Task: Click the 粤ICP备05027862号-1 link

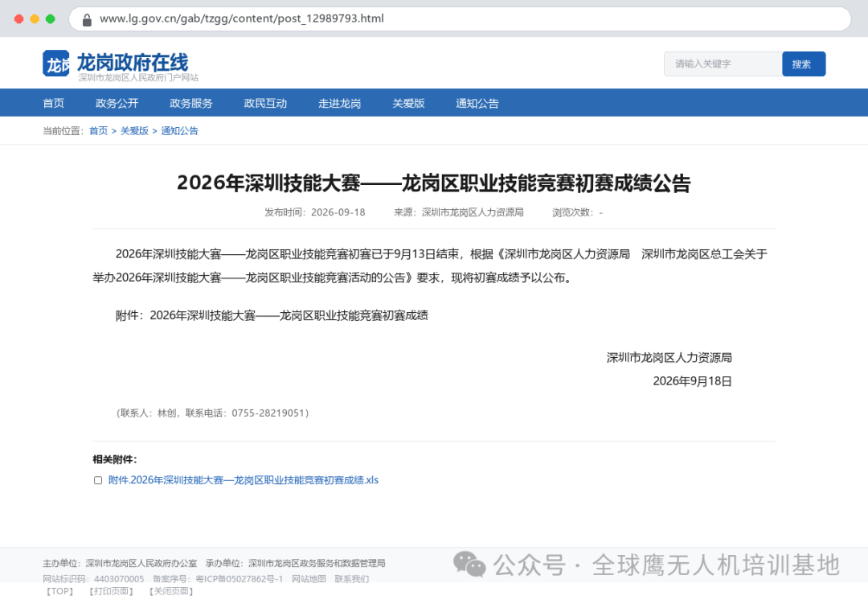Action: click(240, 579)
